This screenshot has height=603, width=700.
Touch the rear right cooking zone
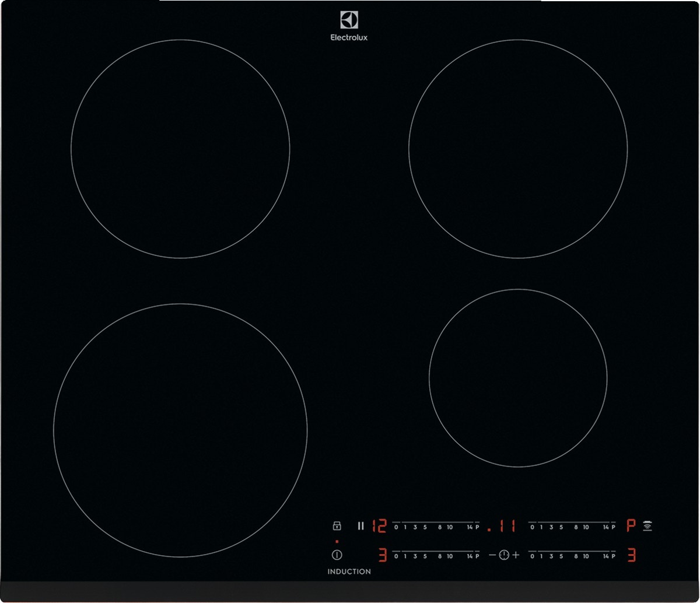point(518,149)
